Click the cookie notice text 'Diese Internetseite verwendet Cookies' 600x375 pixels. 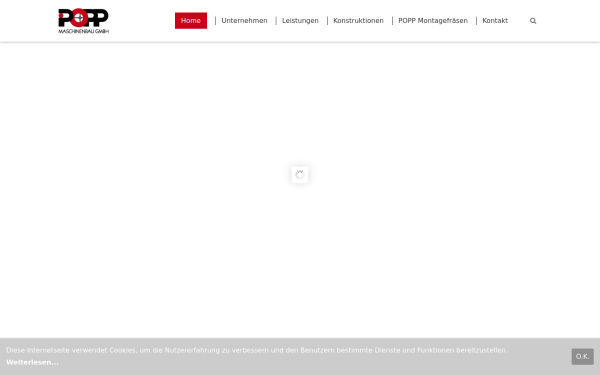71,350
